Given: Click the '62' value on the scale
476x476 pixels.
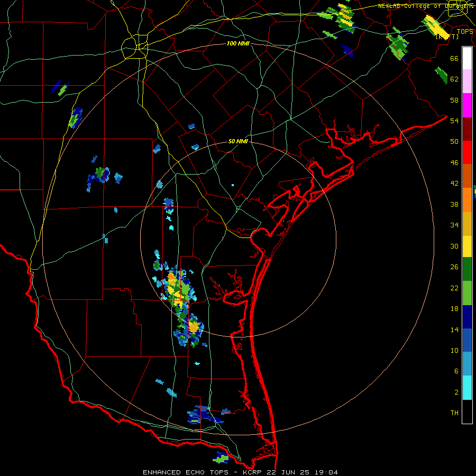Looking at the screenshot, I should pyautogui.click(x=454, y=79).
